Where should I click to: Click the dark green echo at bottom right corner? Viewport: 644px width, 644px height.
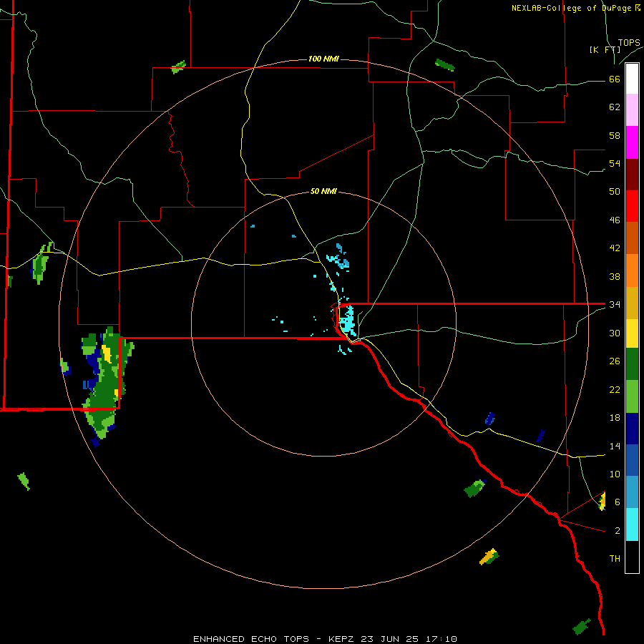pos(582,627)
